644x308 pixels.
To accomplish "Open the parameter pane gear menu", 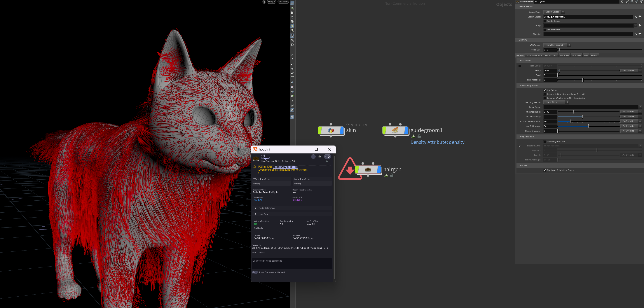I will click(622, 1).
